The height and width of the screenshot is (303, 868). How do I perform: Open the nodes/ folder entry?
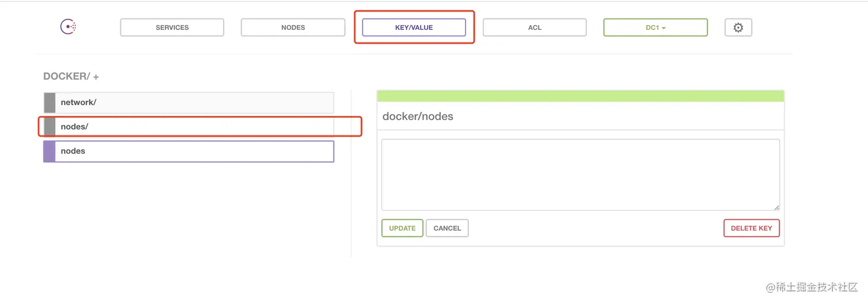tap(189, 127)
